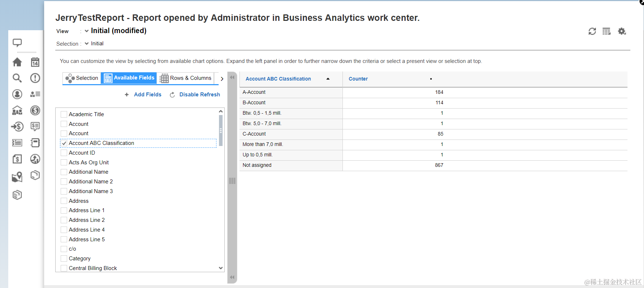Show more tabs with right chevron

[x=222, y=79]
